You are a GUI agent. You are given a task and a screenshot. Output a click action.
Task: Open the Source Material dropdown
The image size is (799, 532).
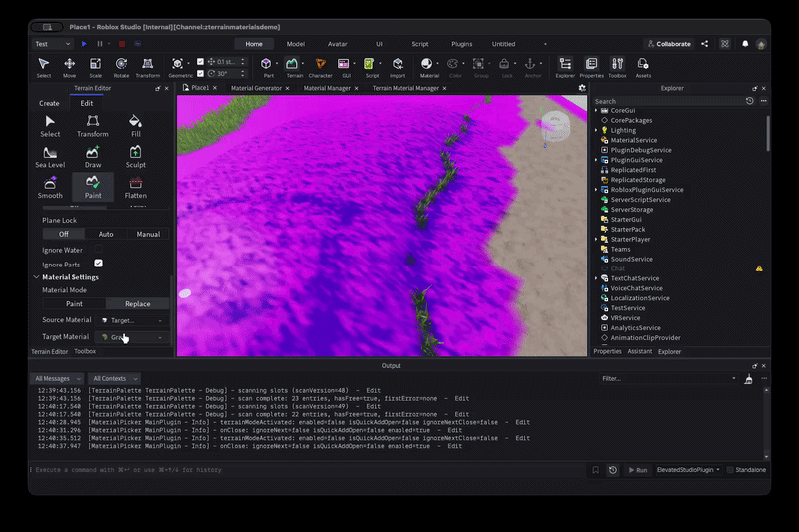(132, 320)
